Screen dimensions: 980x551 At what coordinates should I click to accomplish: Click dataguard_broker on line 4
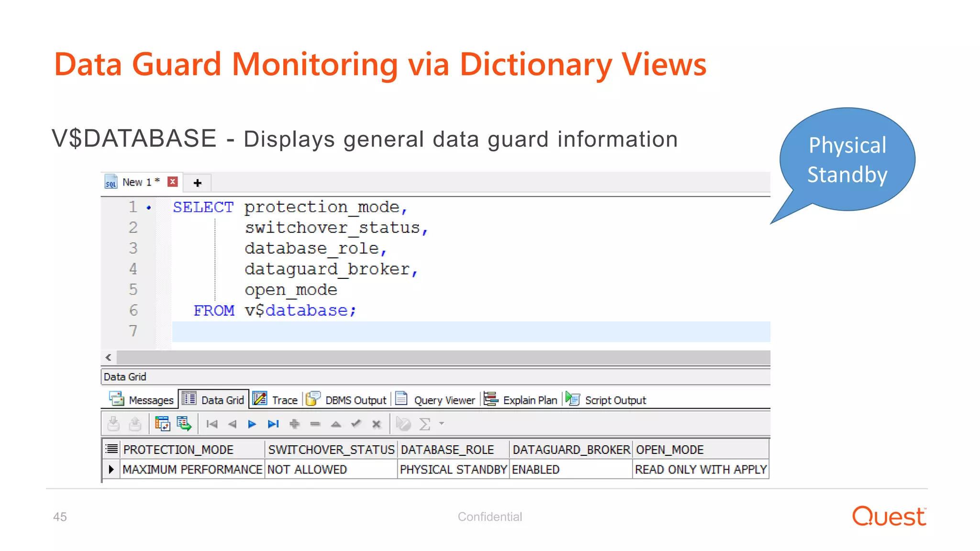(x=327, y=269)
